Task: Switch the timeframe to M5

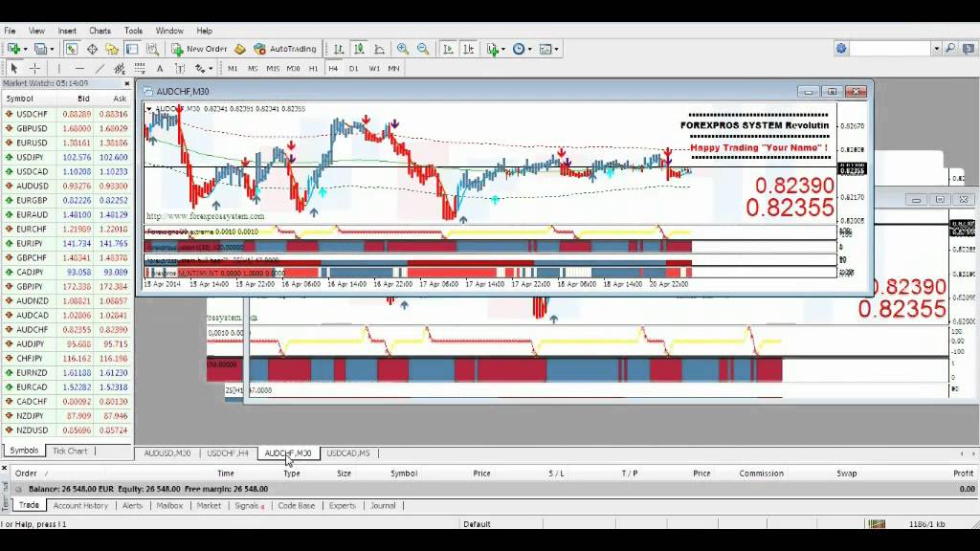Action: tap(253, 68)
